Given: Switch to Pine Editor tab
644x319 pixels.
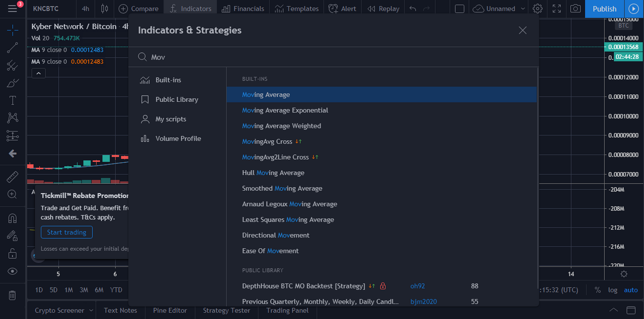Looking at the screenshot, I should click(170, 310).
